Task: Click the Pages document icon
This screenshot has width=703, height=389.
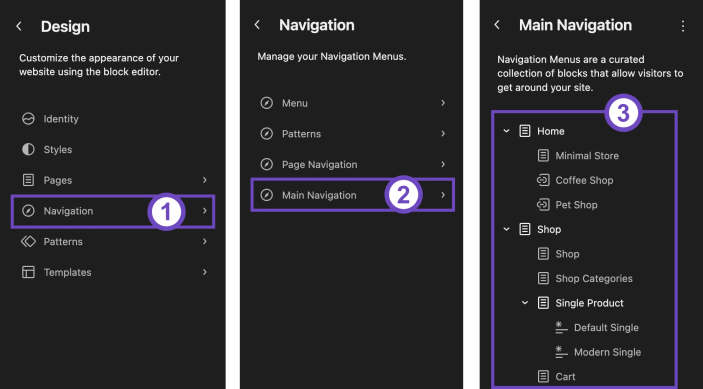Action: tap(28, 180)
